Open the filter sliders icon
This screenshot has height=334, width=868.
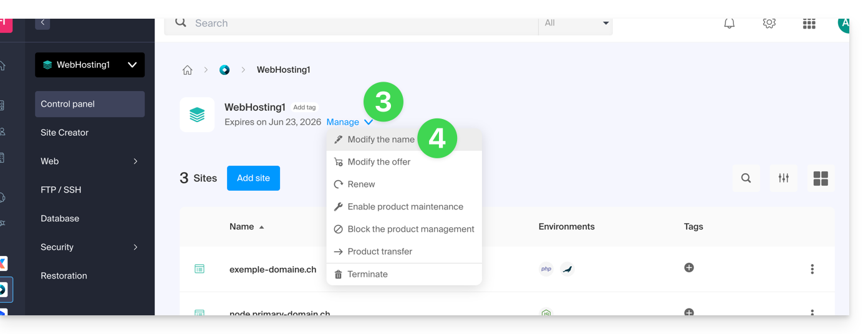tap(783, 178)
